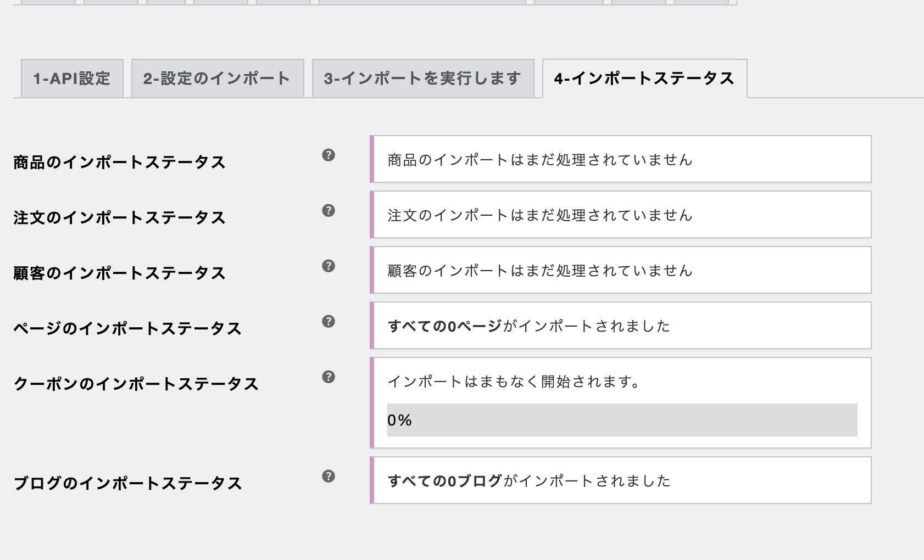Open help icon for 注文のインポートステータス
The image size is (924, 560).
[x=329, y=210]
